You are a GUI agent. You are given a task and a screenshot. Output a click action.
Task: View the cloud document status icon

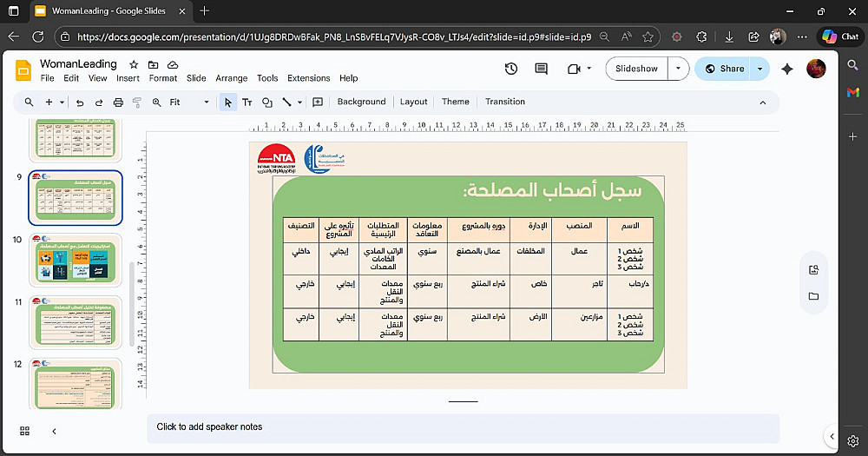tap(173, 64)
